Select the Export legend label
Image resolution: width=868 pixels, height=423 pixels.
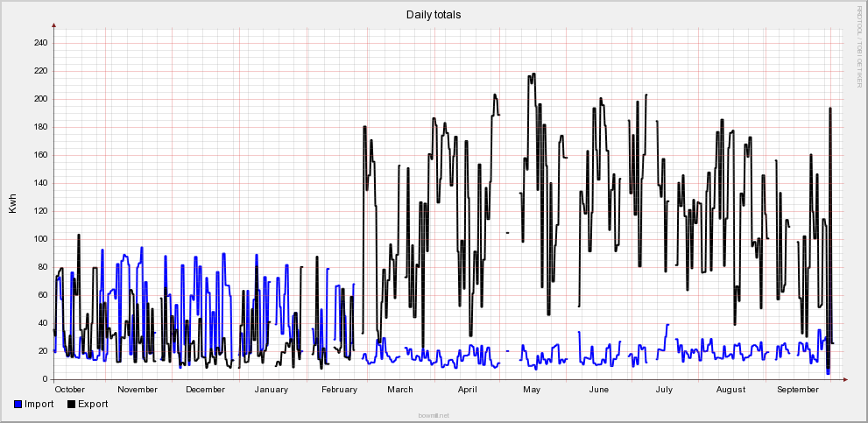[x=93, y=404]
